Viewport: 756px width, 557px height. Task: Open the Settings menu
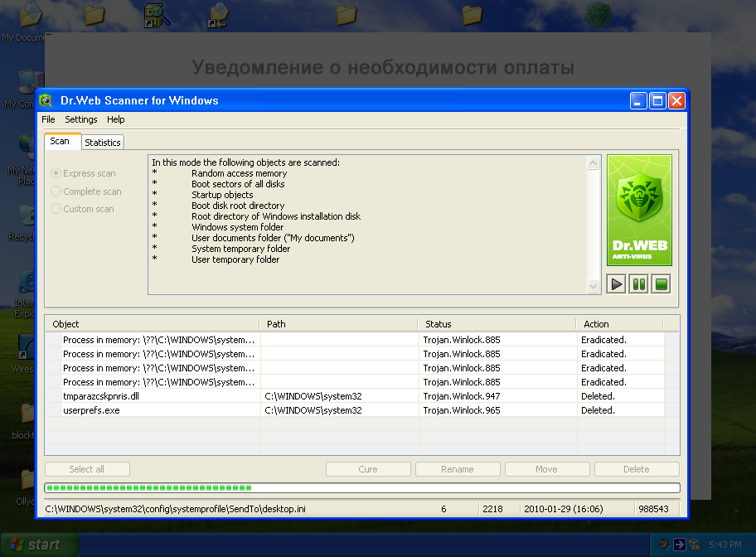pos(81,119)
